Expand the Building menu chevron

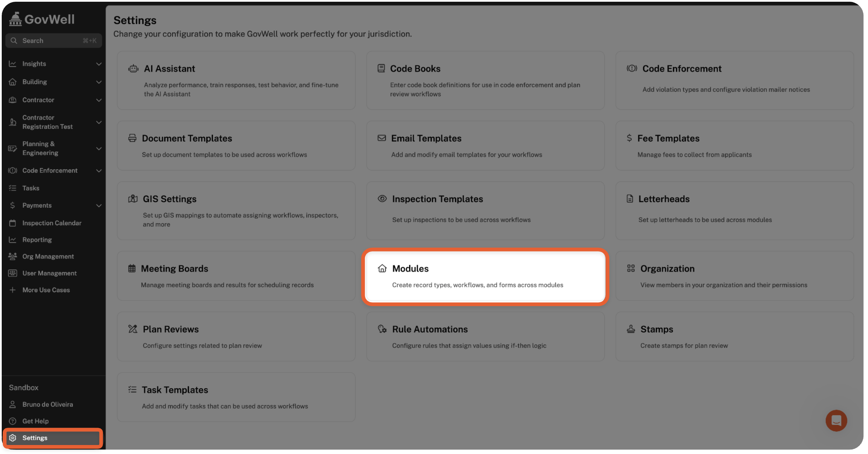pos(99,82)
